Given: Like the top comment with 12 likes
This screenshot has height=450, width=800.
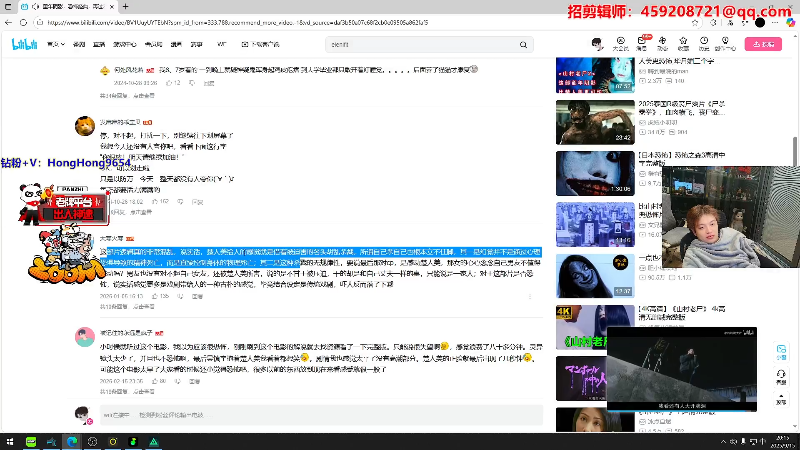Looking at the screenshot, I should click(x=169, y=83).
